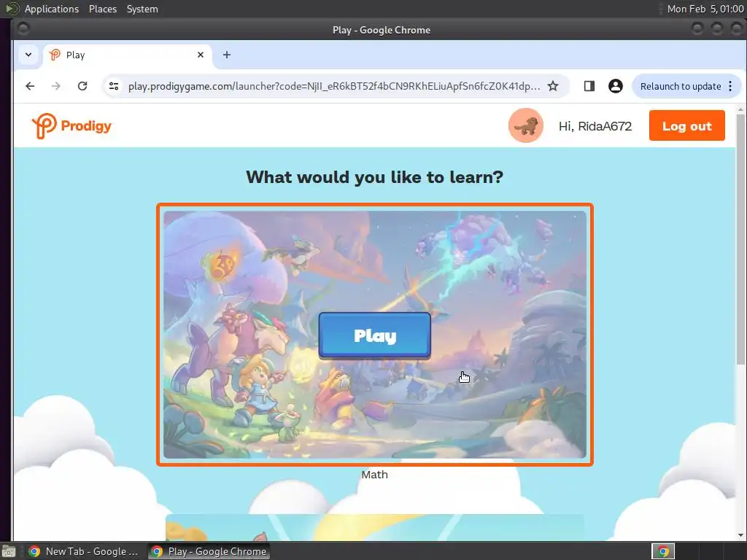
Task: Click the window menu button in title bar
Action: (23, 29)
